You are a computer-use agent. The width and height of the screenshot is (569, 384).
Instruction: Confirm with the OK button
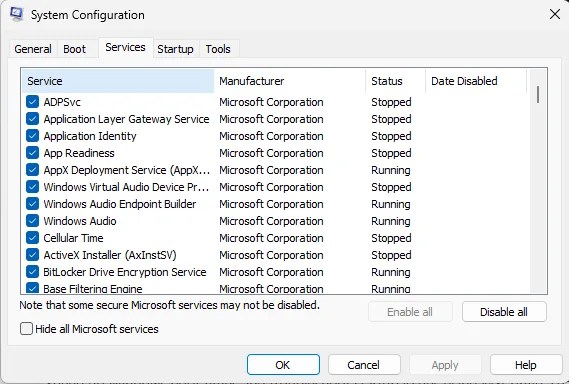pyautogui.click(x=283, y=365)
